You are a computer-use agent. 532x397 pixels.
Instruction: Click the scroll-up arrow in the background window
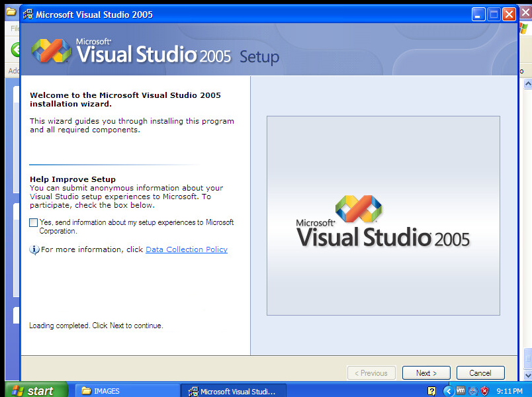coord(527,83)
